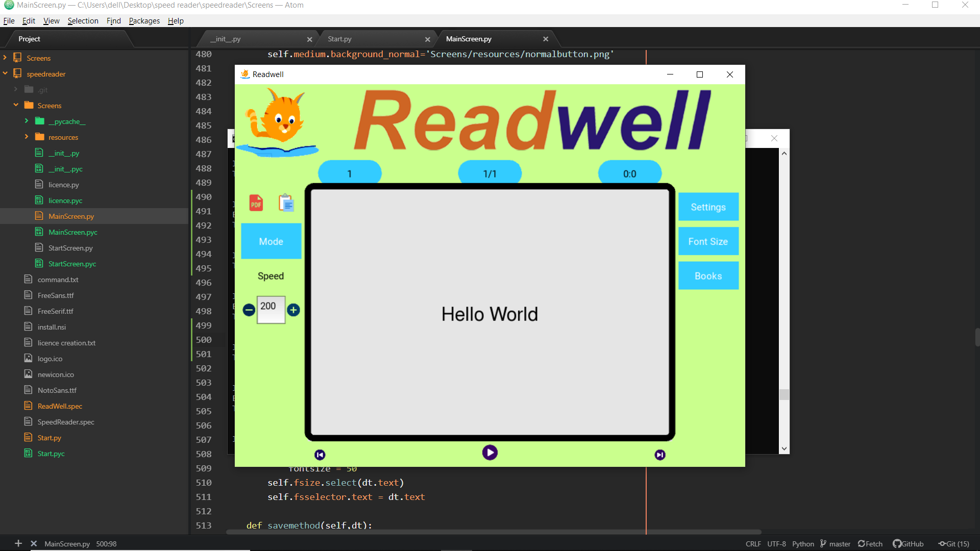Open the Books library

(x=708, y=275)
